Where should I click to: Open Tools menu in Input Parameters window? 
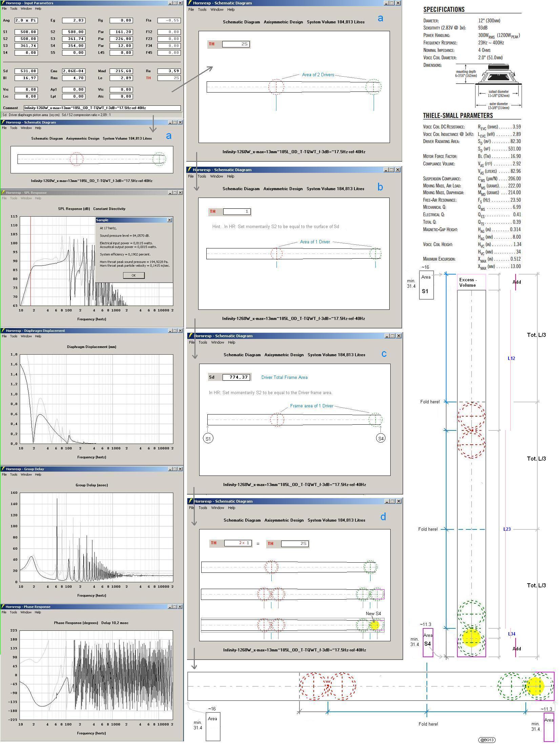[x=14, y=8]
